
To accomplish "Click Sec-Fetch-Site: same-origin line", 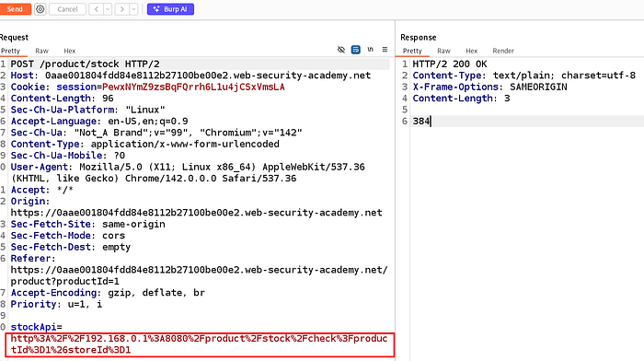I will coord(88,224).
